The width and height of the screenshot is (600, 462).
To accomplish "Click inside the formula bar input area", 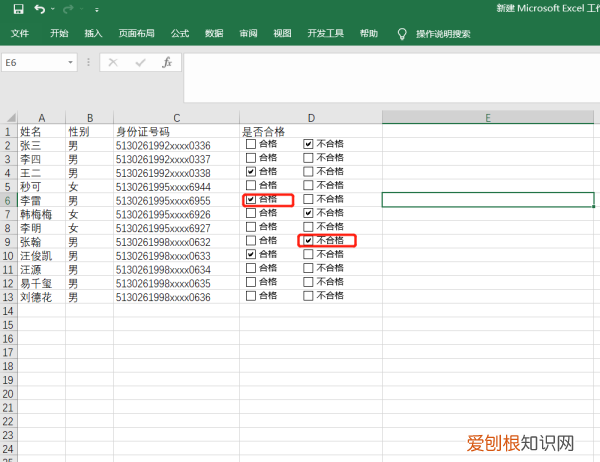I will (x=391, y=78).
